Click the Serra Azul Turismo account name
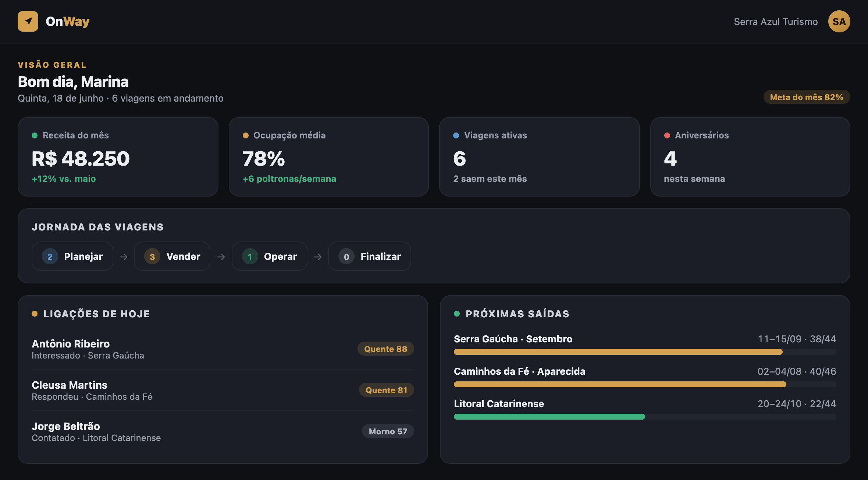This screenshot has width=868, height=480. pyautogui.click(x=776, y=22)
